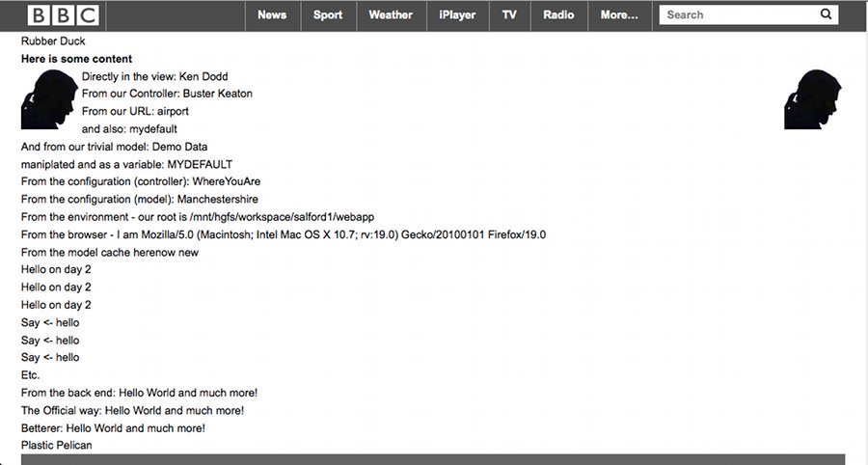This screenshot has height=465, width=868.
Task: Focus the Search input field
Action: [738, 14]
